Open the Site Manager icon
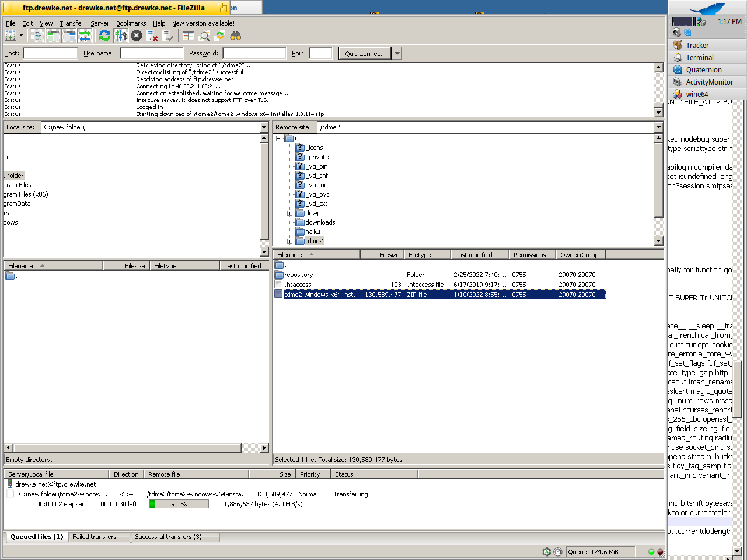 [10, 36]
